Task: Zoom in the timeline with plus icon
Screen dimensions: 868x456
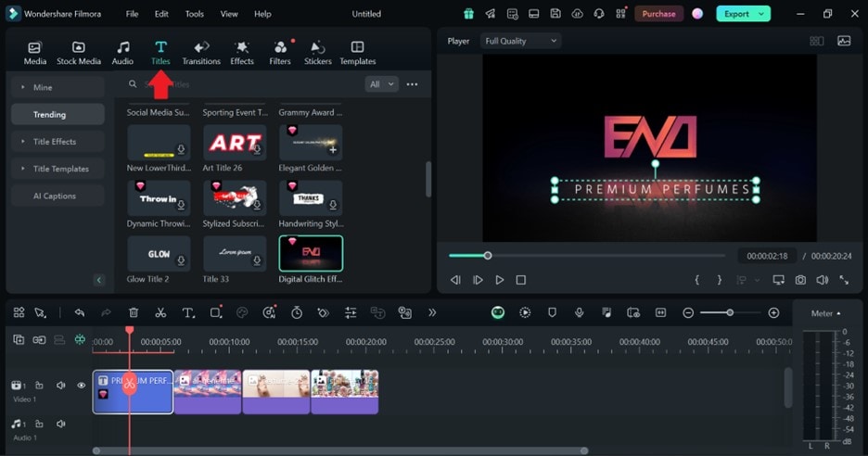Action: point(774,312)
